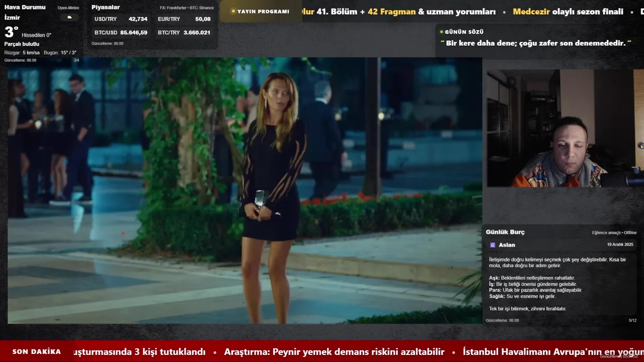The height and width of the screenshot is (362, 644).
Task: Click the '41. Bölüm + 42 Fragman' ticker text
Action: pos(366,12)
